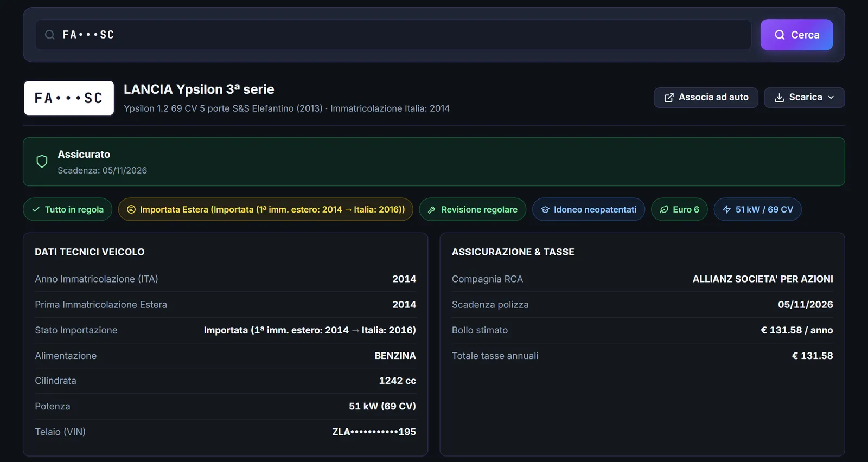Click the Importata Estera badge icon
The width and height of the screenshot is (868, 462).
(131, 209)
